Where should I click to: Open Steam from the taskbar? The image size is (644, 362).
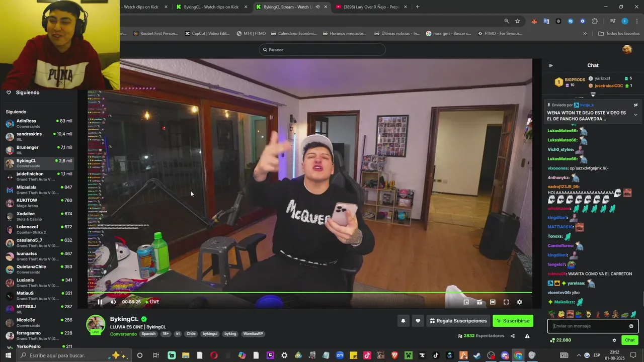tap(477, 355)
